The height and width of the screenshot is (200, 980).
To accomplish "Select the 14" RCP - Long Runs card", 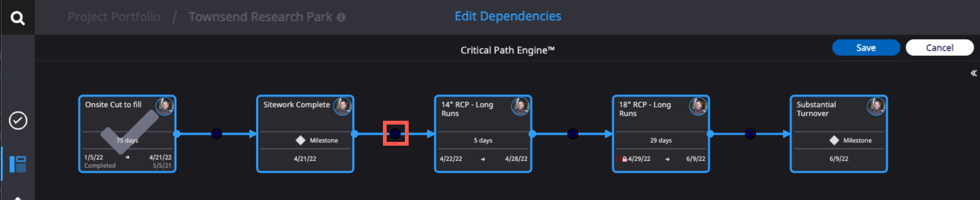I will 483,134.
